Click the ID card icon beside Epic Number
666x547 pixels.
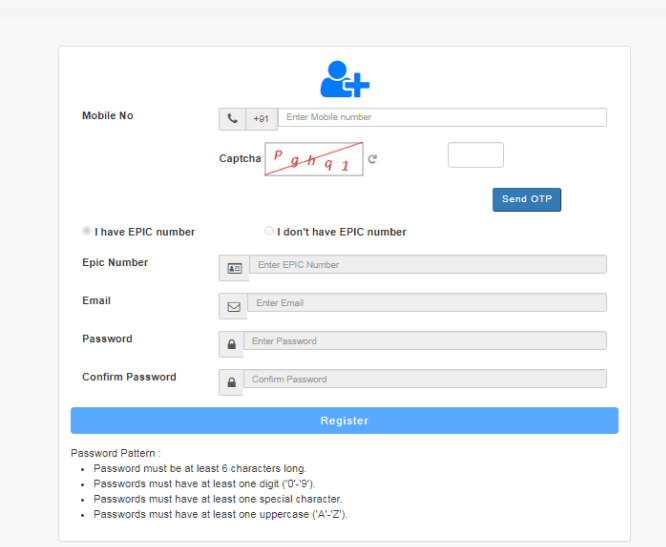click(x=234, y=268)
